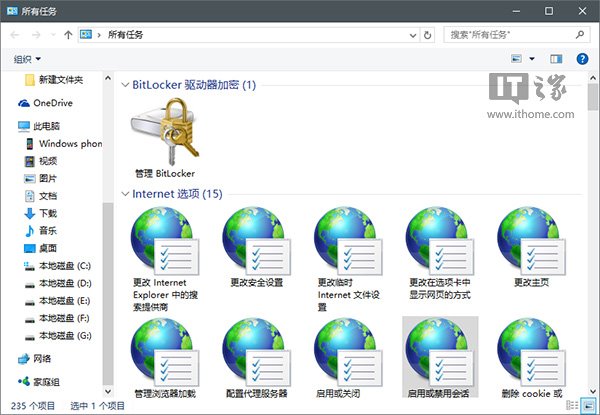Viewport: 600px width, 415px height.
Task: Select 网络 in navigation pane
Action: (34, 358)
